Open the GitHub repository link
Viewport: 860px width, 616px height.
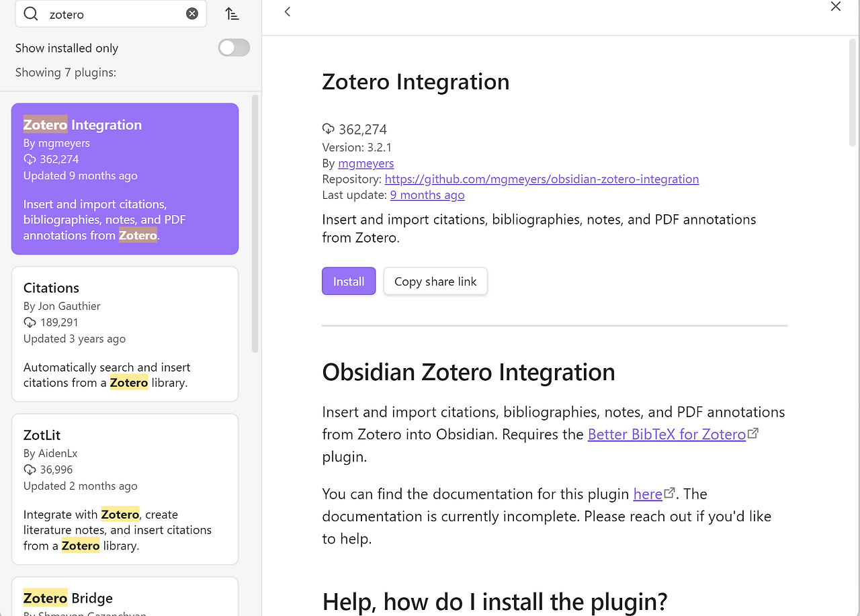click(x=542, y=179)
